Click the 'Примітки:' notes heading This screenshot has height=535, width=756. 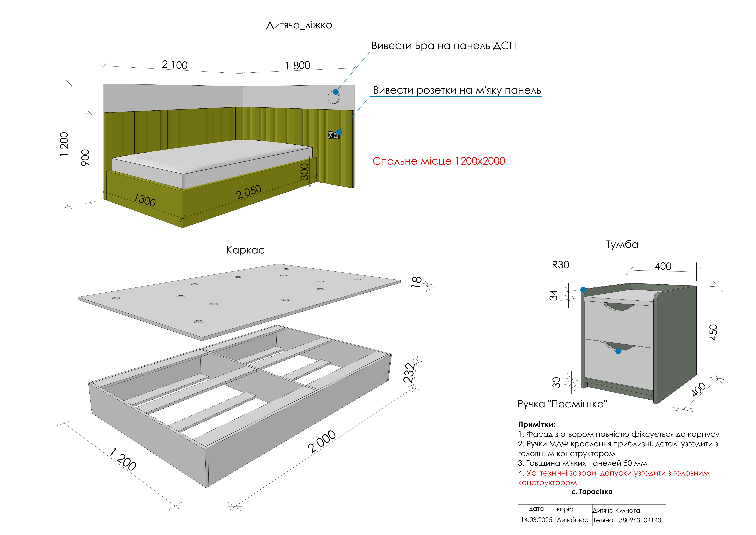coord(536,424)
